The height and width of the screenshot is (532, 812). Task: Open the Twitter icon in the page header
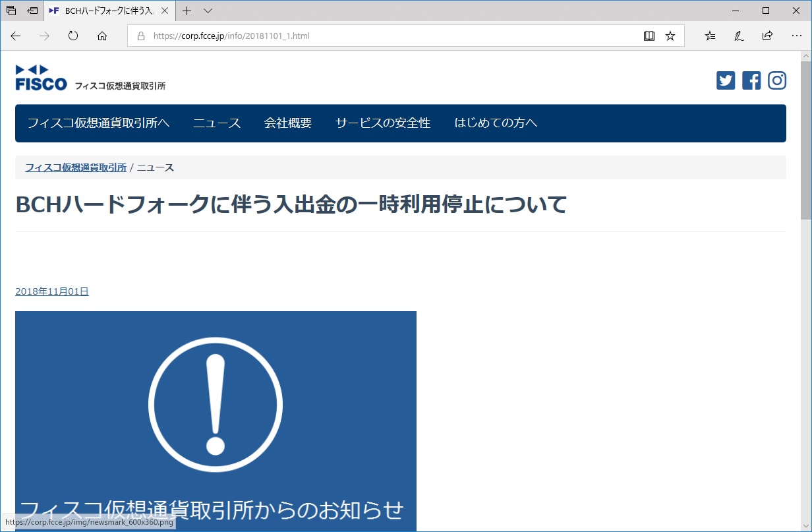point(725,80)
